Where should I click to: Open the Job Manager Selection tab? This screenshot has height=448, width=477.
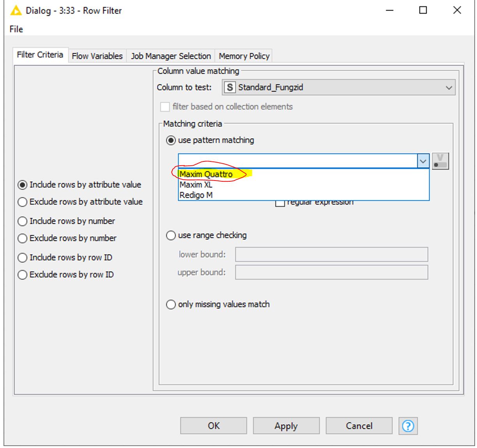[171, 56]
